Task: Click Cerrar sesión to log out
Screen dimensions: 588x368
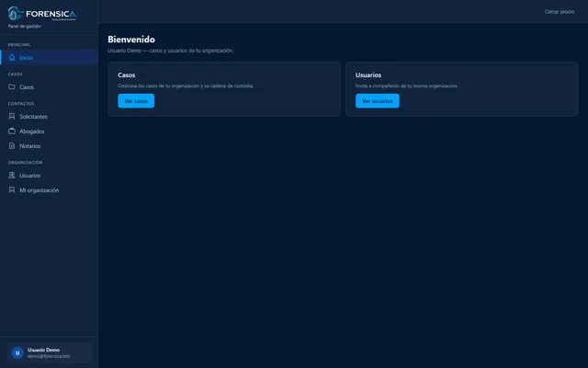Action: (x=560, y=12)
